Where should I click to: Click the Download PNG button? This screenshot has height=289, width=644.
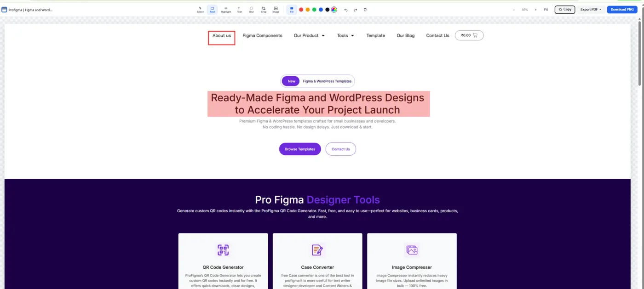tap(622, 10)
